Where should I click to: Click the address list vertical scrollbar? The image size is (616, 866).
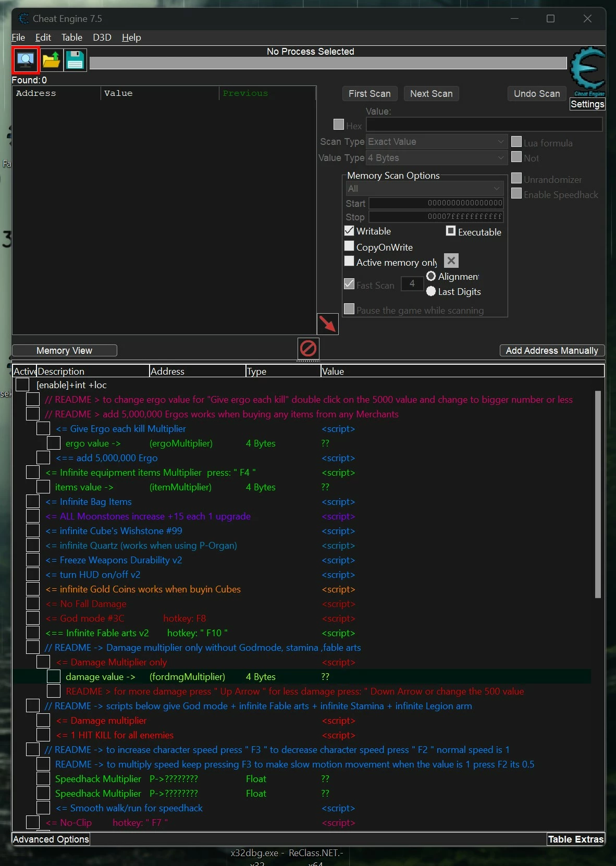pos(598,494)
